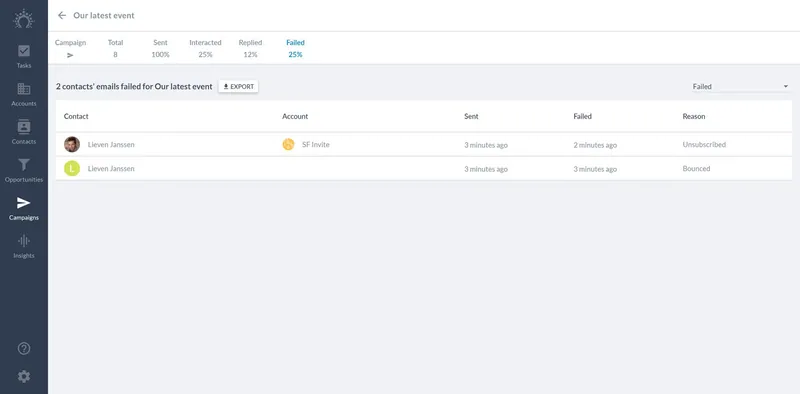Click the Reason column header
This screenshot has width=800, height=394.
[x=694, y=116]
